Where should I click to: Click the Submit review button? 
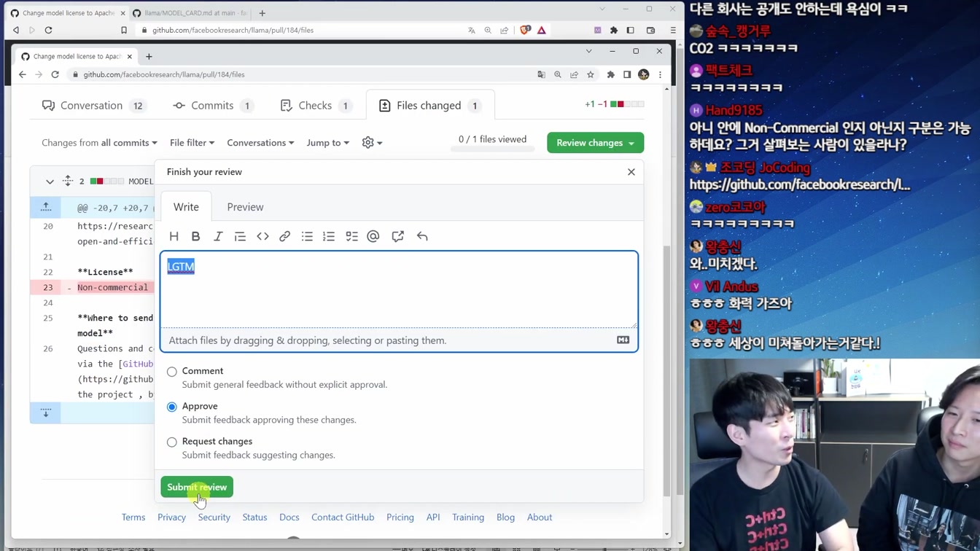197,487
